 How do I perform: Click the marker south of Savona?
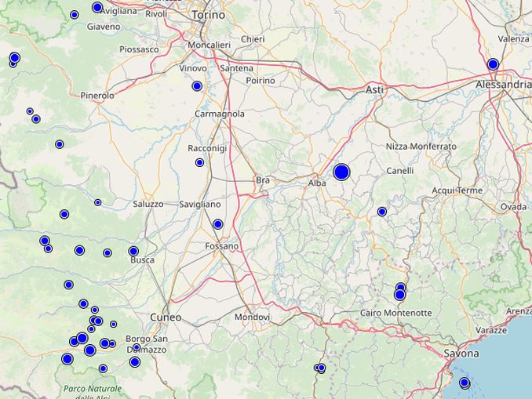click(x=464, y=383)
